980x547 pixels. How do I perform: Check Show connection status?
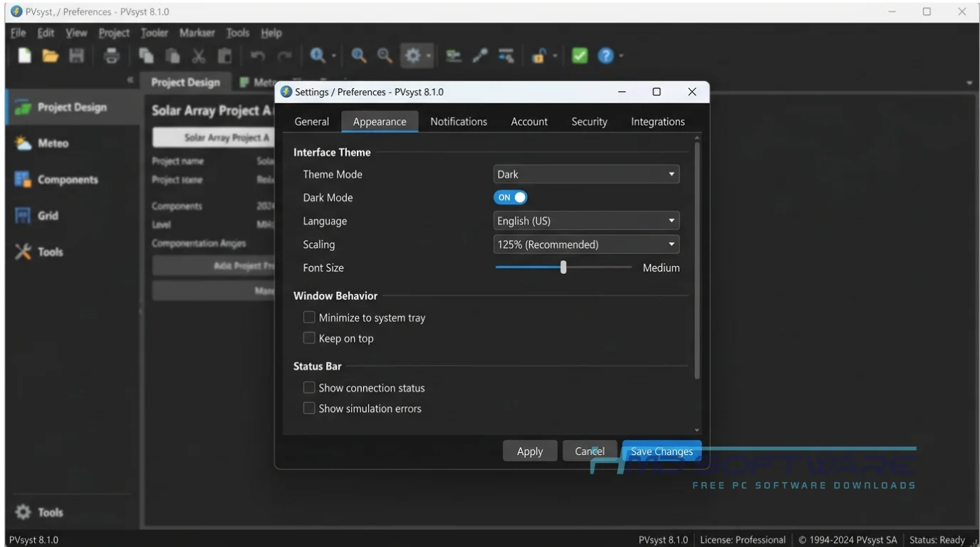coord(309,387)
